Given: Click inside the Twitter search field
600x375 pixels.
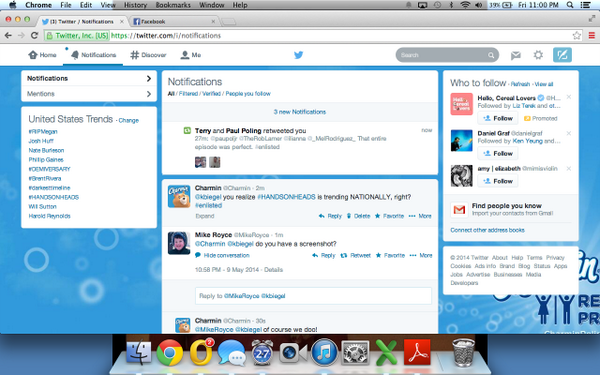Looking at the screenshot, I should point(447,55).
